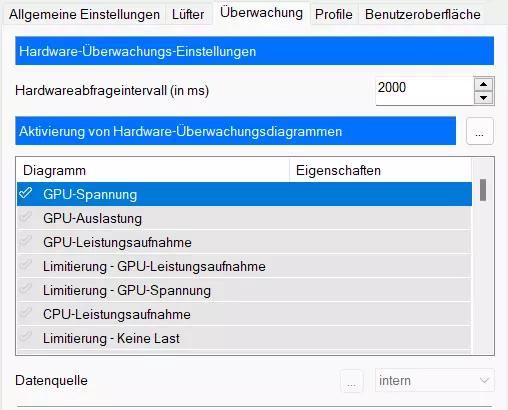Viewport: 508px width, 410px height.
Task: Open the Benutzeroberfläche tab
Action: tap(423, 15)
